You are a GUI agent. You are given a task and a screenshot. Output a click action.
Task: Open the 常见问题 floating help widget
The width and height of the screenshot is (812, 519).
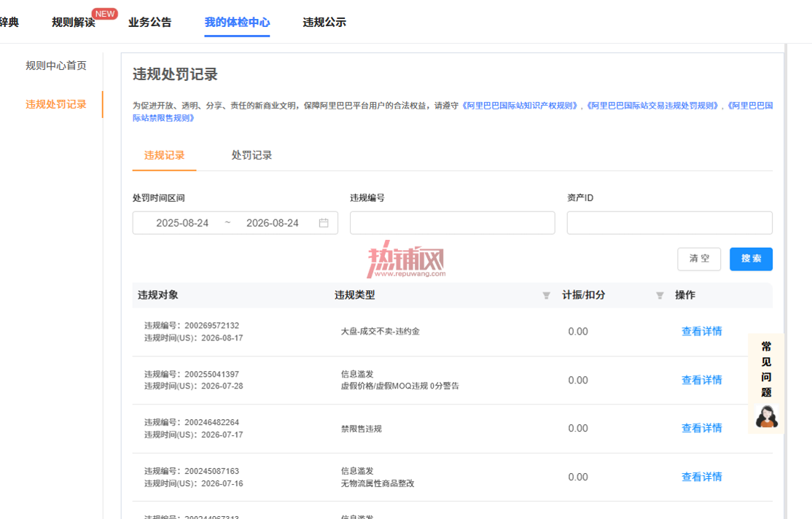766,369
